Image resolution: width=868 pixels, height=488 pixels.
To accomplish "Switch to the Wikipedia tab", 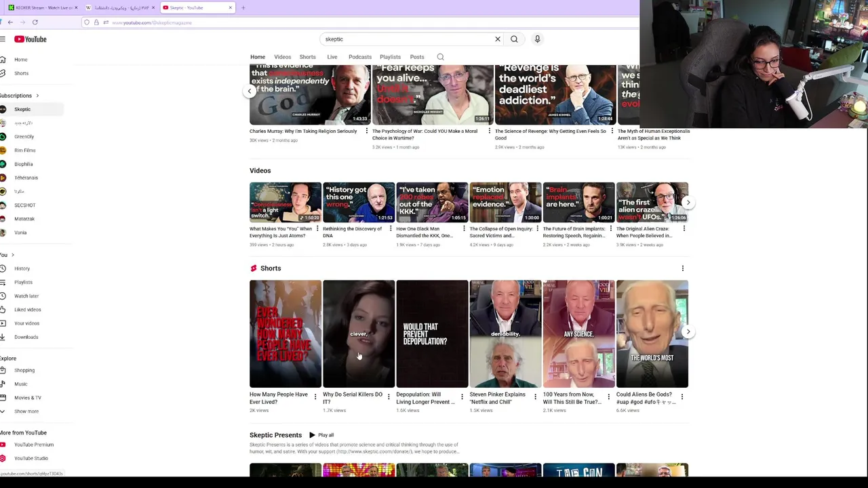I will pos(119,7).
